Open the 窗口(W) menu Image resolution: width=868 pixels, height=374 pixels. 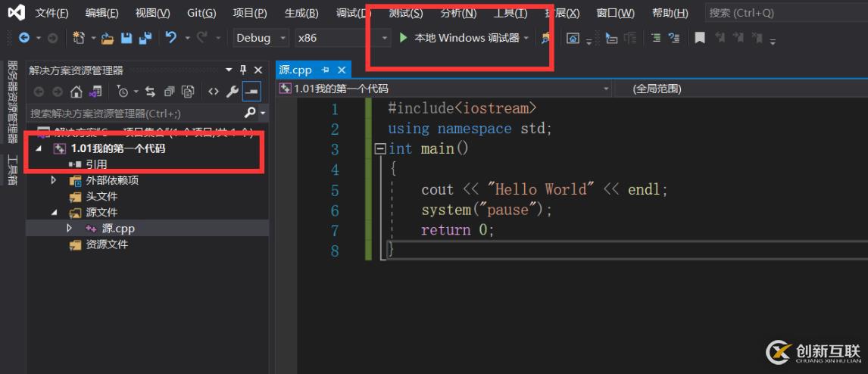coord(616,14)
